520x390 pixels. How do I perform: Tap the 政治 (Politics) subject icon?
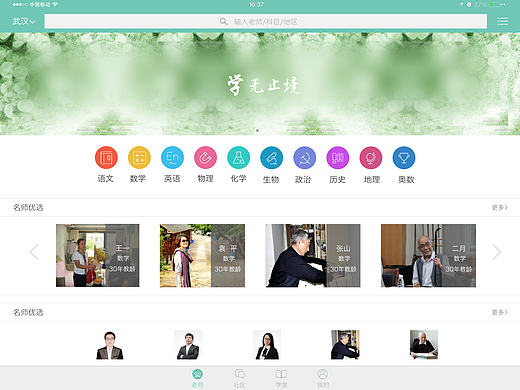pyautogui.click(x=304, y=157)
